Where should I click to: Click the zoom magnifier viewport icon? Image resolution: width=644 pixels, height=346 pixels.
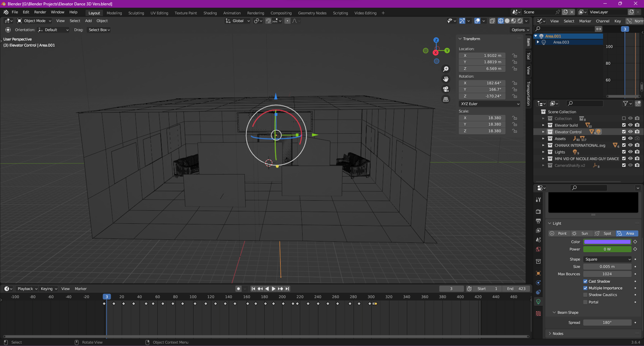point(446,69)
